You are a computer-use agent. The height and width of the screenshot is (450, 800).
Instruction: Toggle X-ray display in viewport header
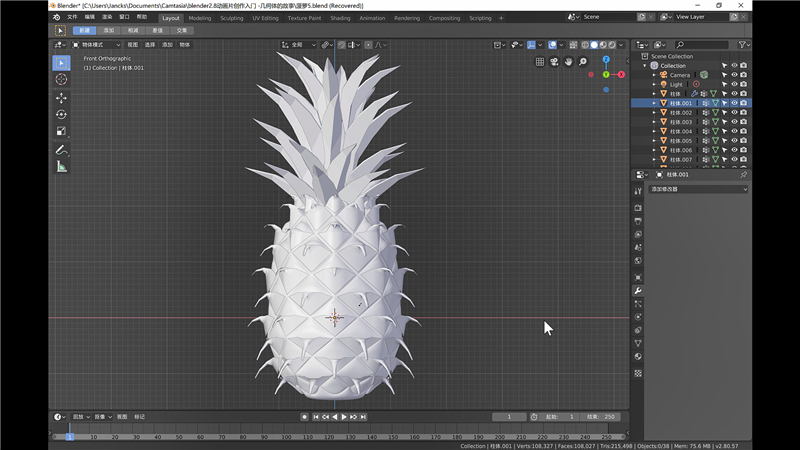pyautogui.click(x=573, y=45)
